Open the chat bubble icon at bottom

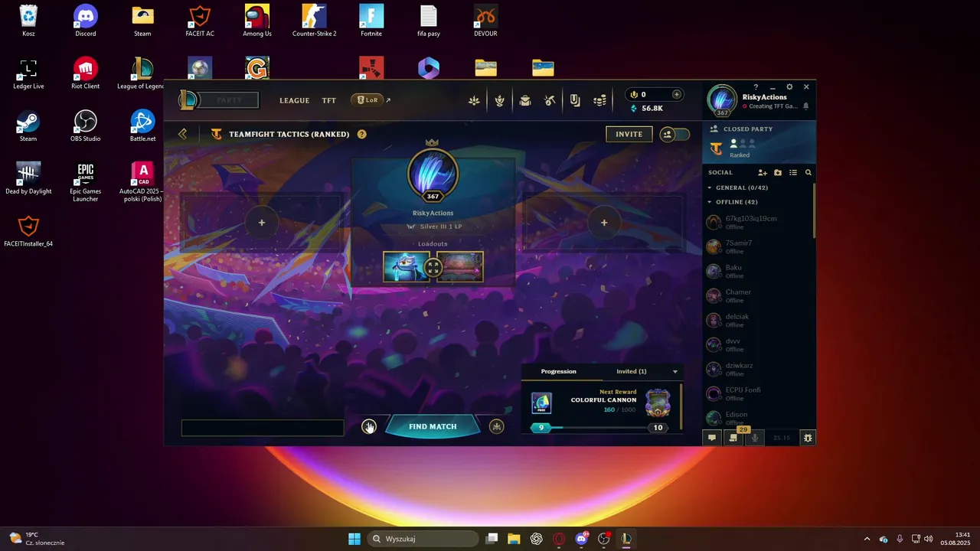tap(712, 438)
